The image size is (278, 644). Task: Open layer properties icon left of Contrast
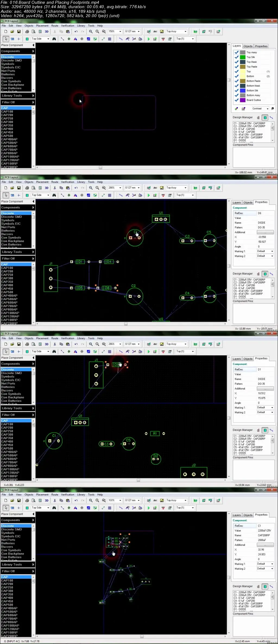pos(244,109)
